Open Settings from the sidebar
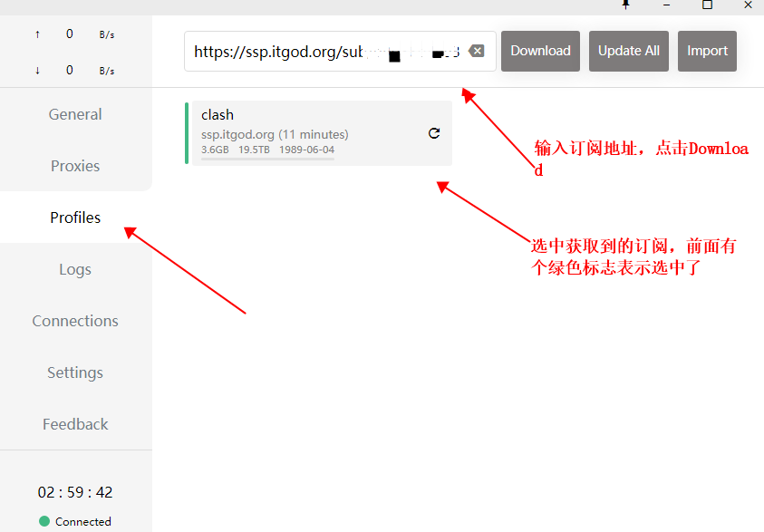This screenshot has height=532, width=764. (x=75, y=372)
